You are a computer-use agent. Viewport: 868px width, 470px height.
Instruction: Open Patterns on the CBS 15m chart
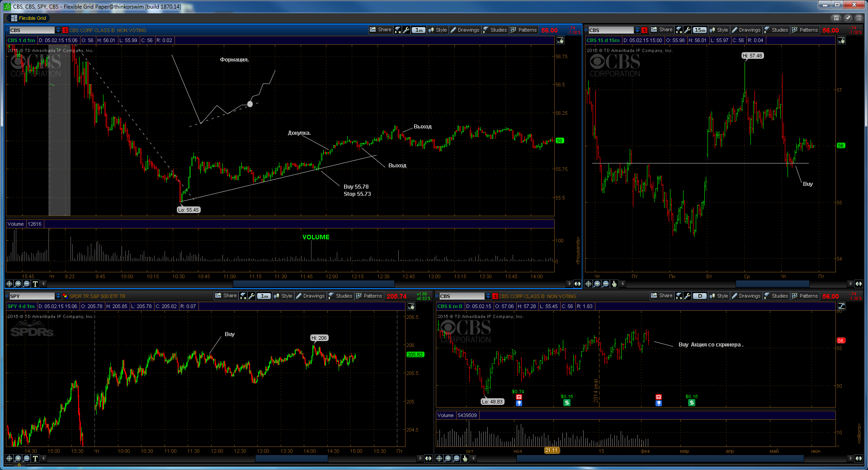805,30
